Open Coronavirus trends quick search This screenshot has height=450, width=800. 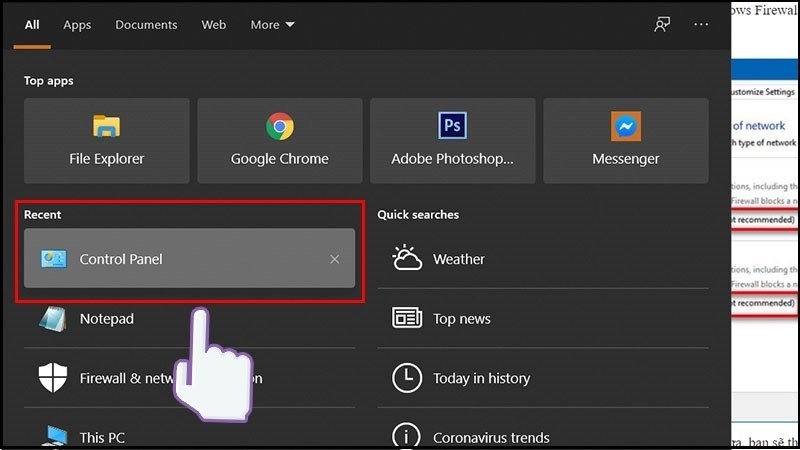[490, 437]
